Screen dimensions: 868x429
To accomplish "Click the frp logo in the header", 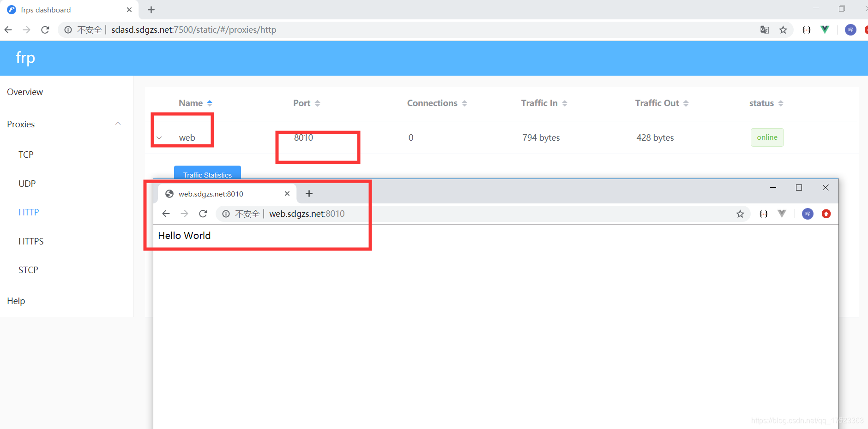I will [25, 58].
